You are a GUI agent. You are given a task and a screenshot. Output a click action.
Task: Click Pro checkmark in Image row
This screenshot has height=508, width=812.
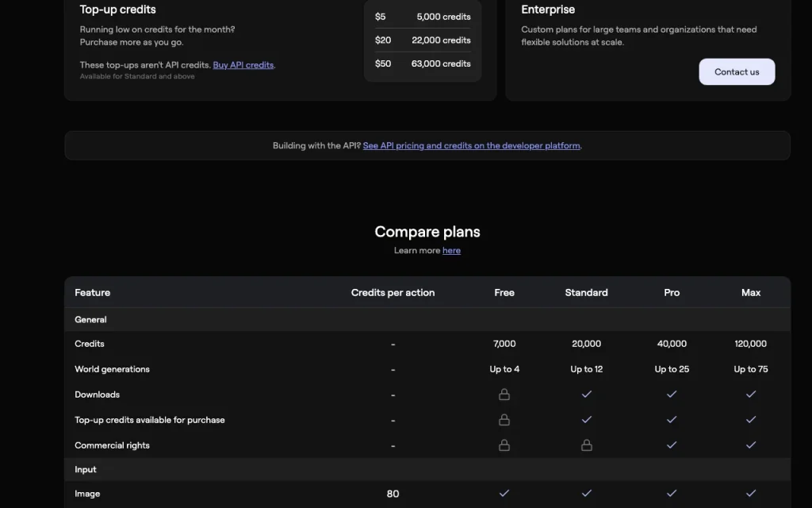[x=672, y=493]
